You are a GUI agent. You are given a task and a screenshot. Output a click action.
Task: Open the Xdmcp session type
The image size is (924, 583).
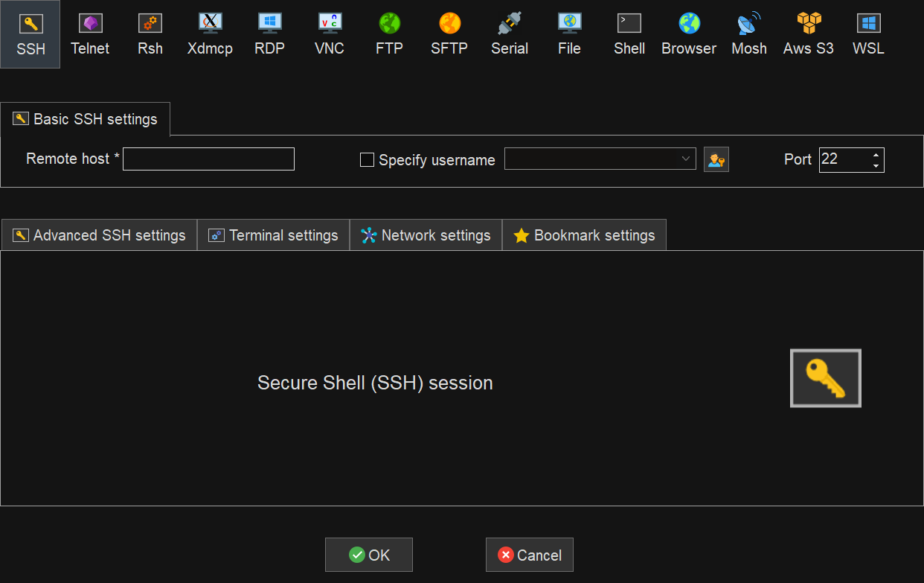[210, 34]
